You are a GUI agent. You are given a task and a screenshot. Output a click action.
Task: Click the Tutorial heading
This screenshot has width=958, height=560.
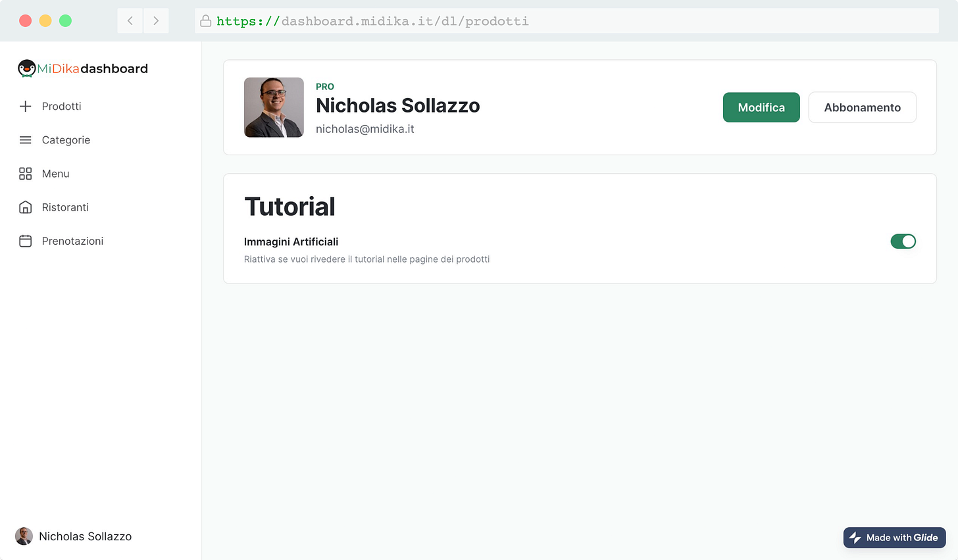click(290, 207)
